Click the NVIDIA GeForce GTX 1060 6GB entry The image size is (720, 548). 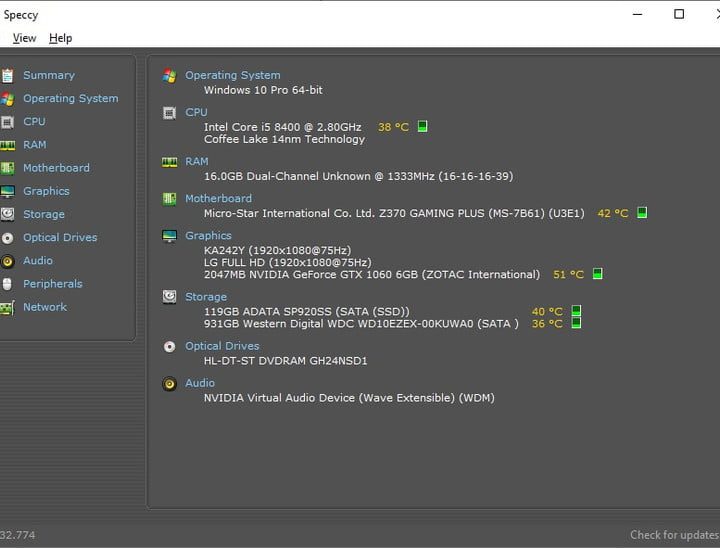(x=372, y=275)
